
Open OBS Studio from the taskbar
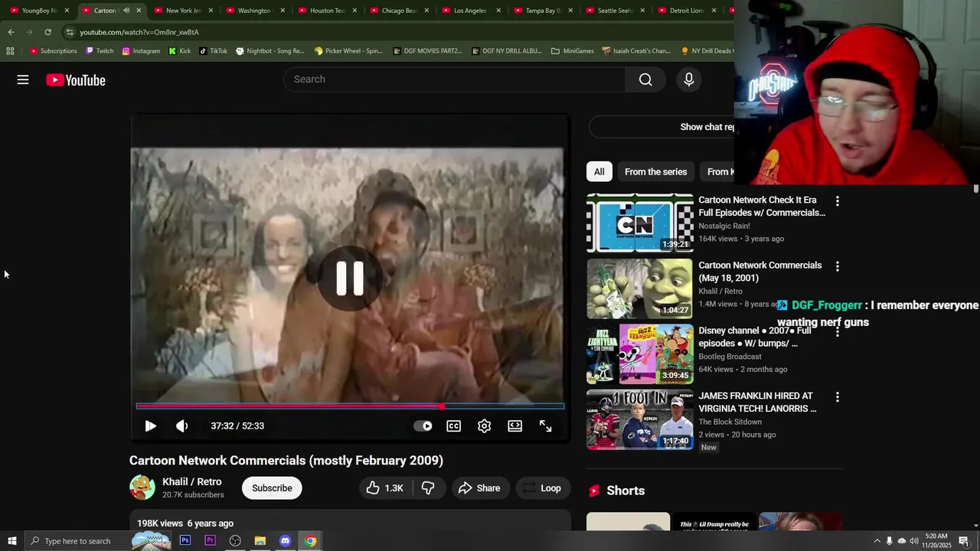[235, 541]
